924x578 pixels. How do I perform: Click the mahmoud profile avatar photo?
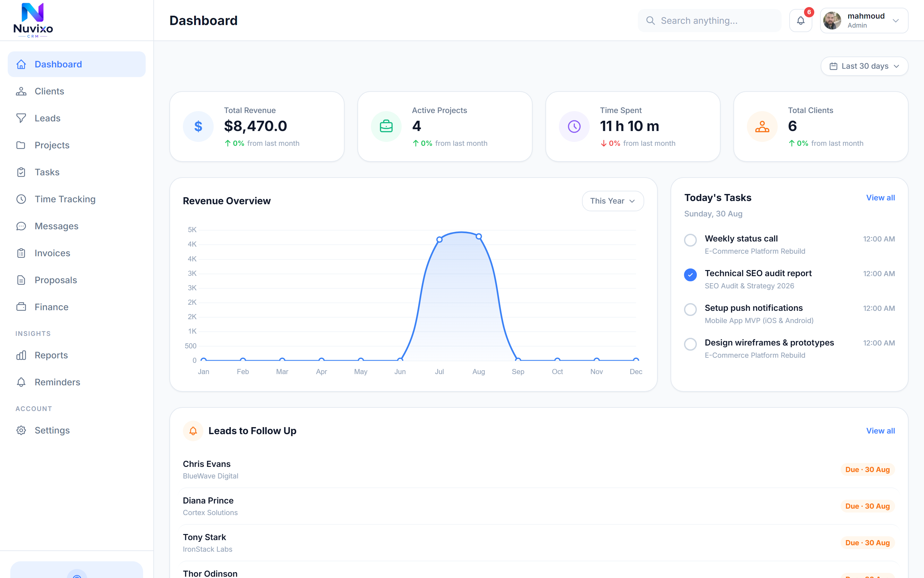click(x=832, y=21)
